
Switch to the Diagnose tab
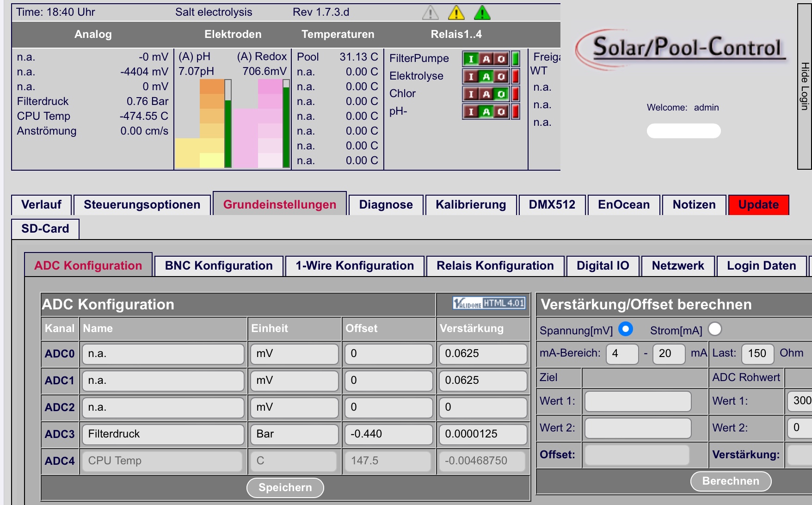(x=386, y=204)
